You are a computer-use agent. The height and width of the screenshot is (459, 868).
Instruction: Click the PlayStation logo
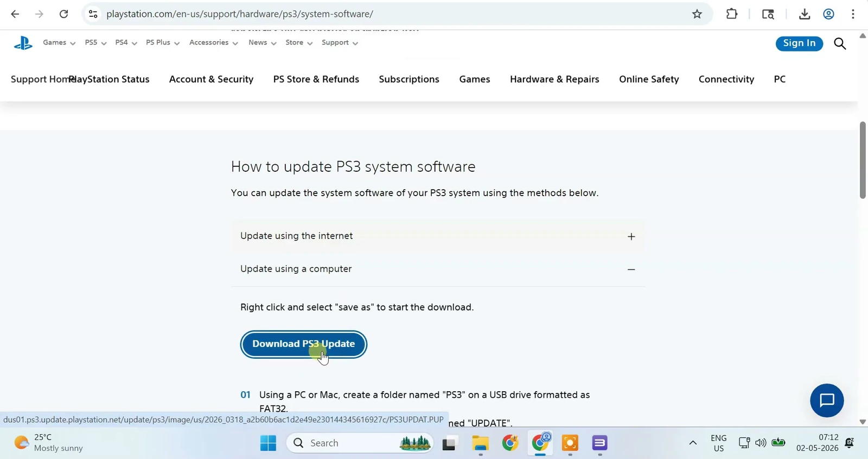(23, 43)
